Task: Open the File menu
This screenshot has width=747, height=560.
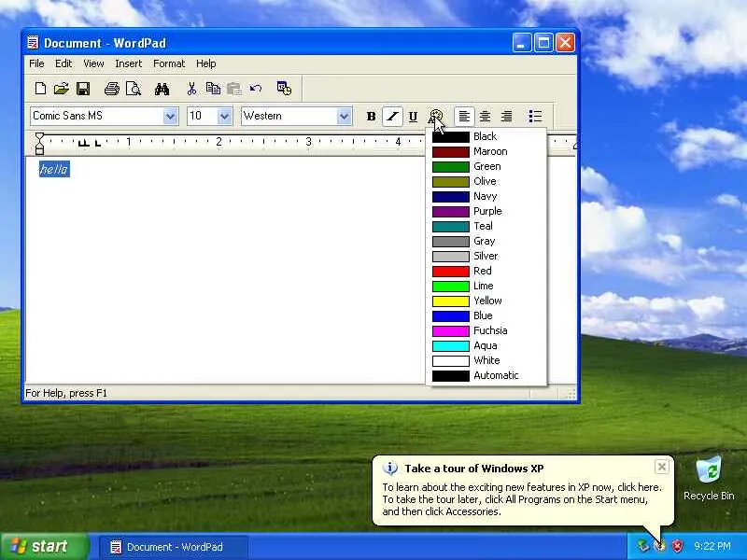Action: click(36, 63)
